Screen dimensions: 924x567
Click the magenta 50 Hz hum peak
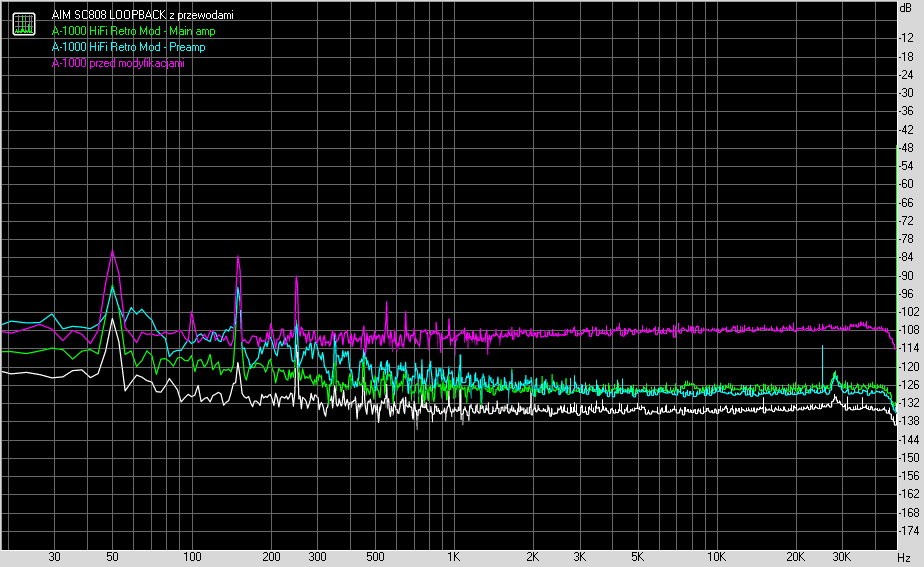[x=112, y=252]
